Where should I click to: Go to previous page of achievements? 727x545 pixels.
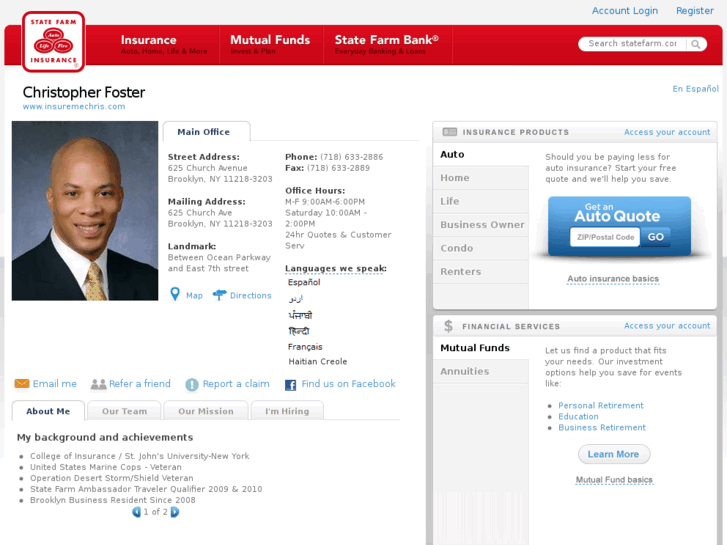pos(136,512)
